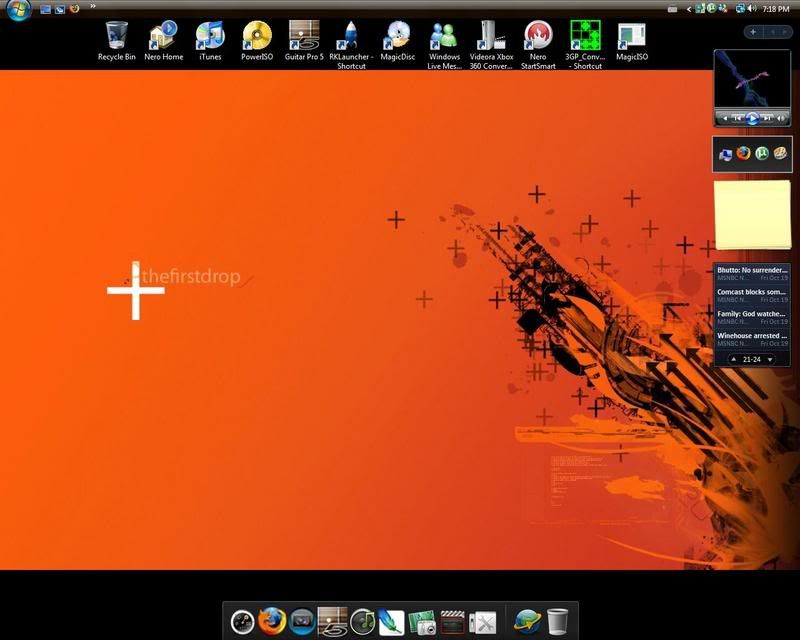Add a gadget using the sidebar plus button

pyautogui.click(x=753, y=32)
